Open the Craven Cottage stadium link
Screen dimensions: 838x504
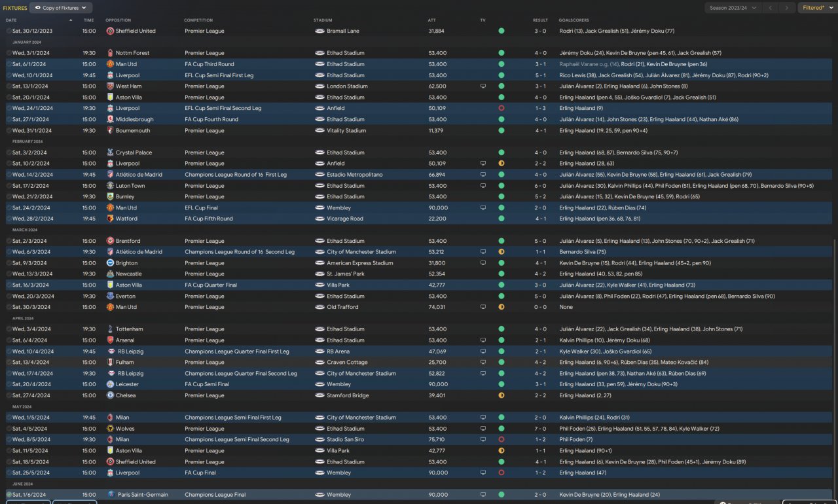coord(348,362)
